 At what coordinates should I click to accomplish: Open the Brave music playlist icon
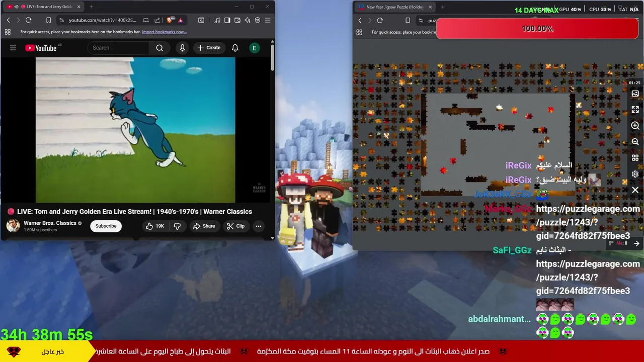tap(217, 20)
